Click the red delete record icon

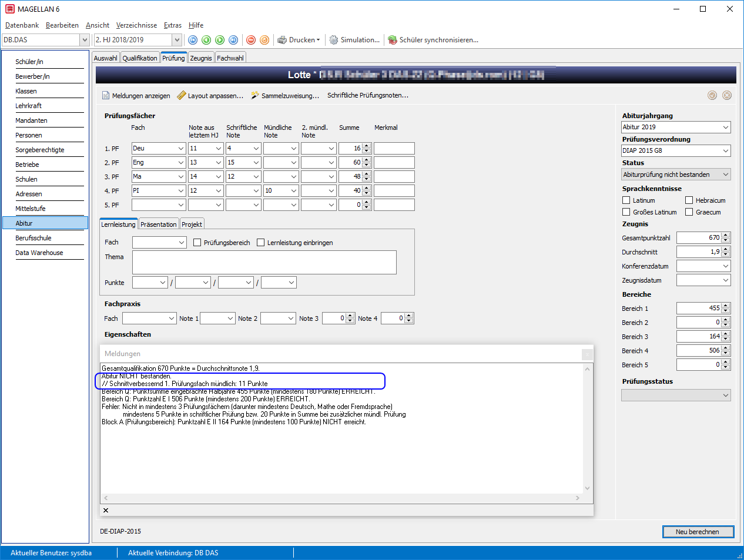251,40
